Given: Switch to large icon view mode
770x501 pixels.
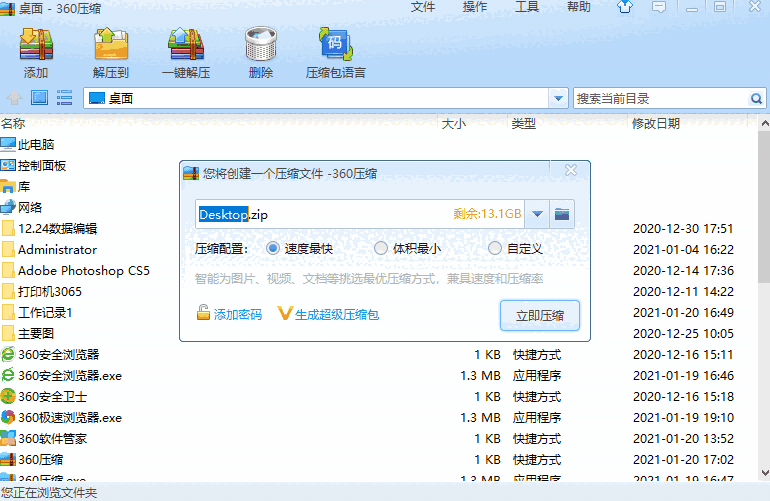Looking at the screenshot, I should click(39, 98).
